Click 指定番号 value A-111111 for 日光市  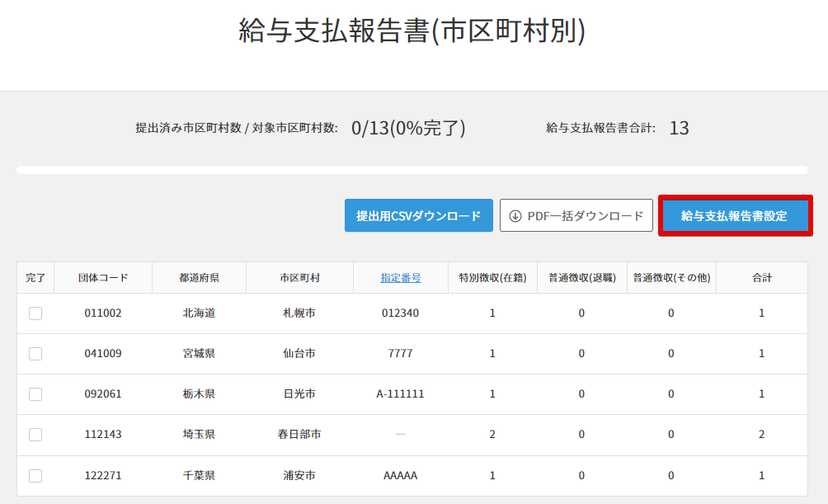click(x=400, y=394)
